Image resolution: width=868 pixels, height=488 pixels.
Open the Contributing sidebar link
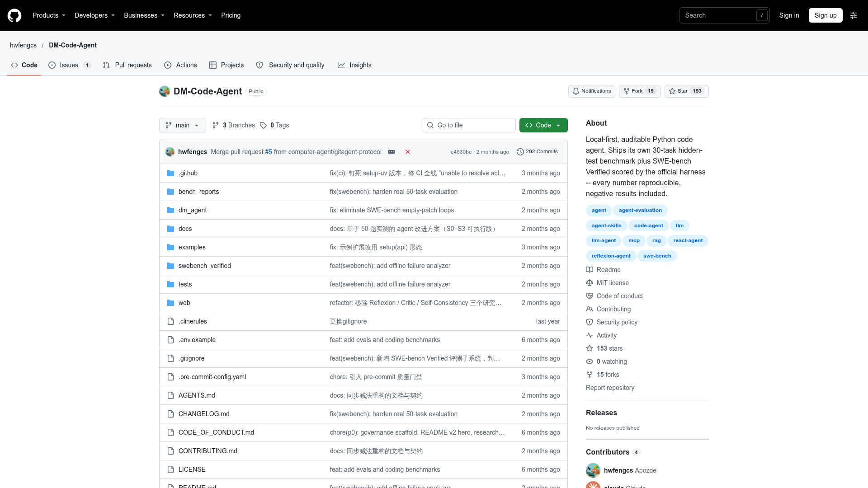(609, 309)
